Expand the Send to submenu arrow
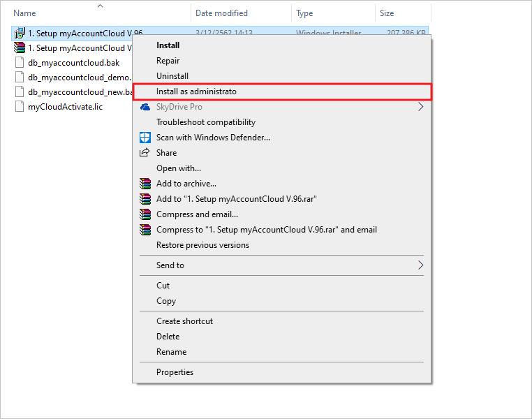 pyautogui.click(x=421, y=265)
